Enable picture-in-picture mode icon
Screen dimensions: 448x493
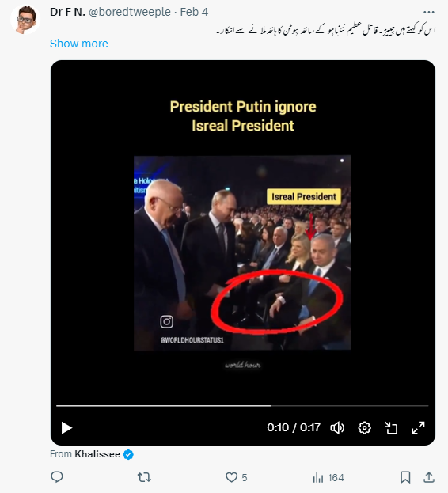click(392, 428)
